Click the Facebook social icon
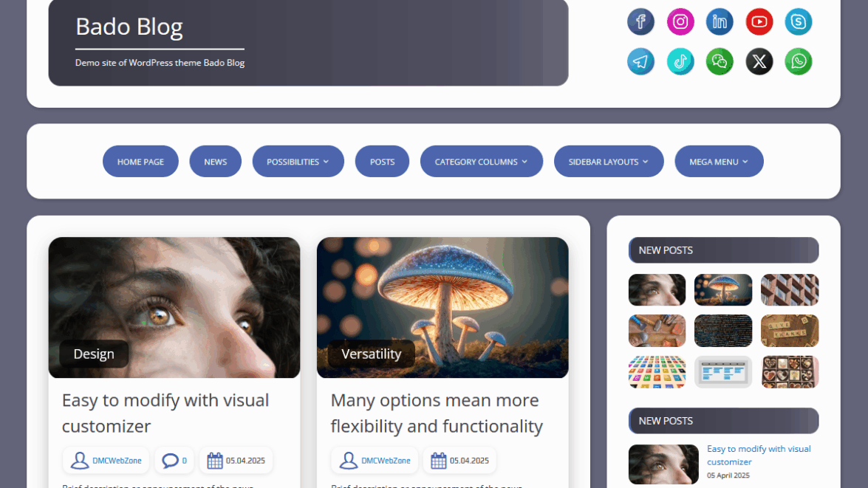The height and width of the screenshot is (488, 868). [x=640, y=21]
